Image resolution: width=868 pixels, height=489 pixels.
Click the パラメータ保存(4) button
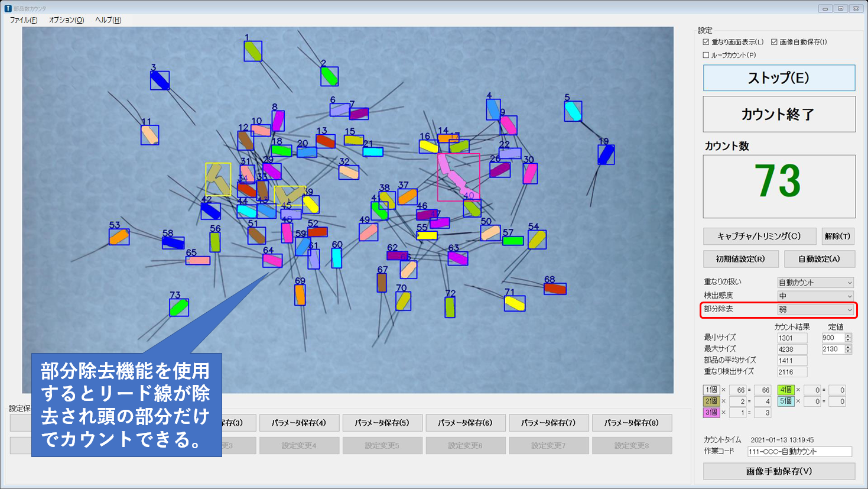tap(298, 423)
